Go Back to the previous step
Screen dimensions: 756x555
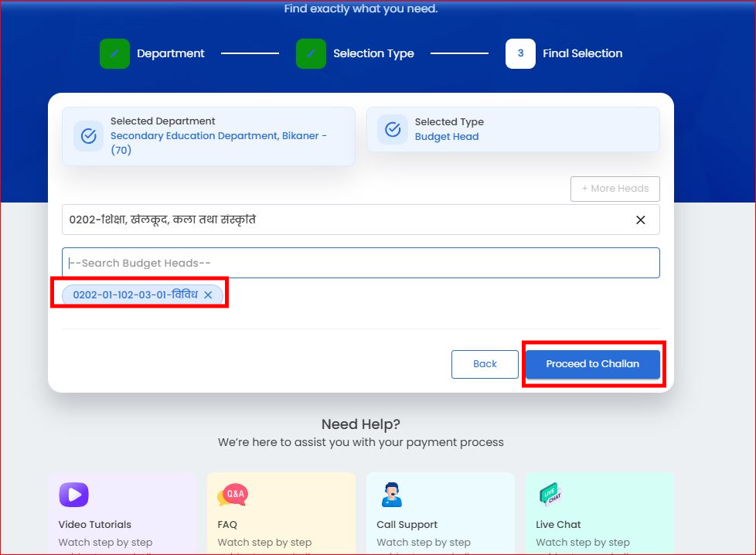click(485, 364)
